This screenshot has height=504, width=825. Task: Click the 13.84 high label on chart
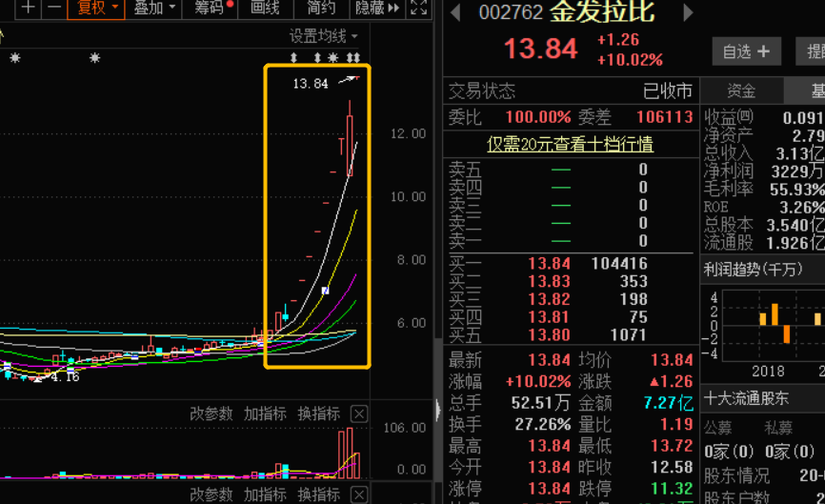311,84
